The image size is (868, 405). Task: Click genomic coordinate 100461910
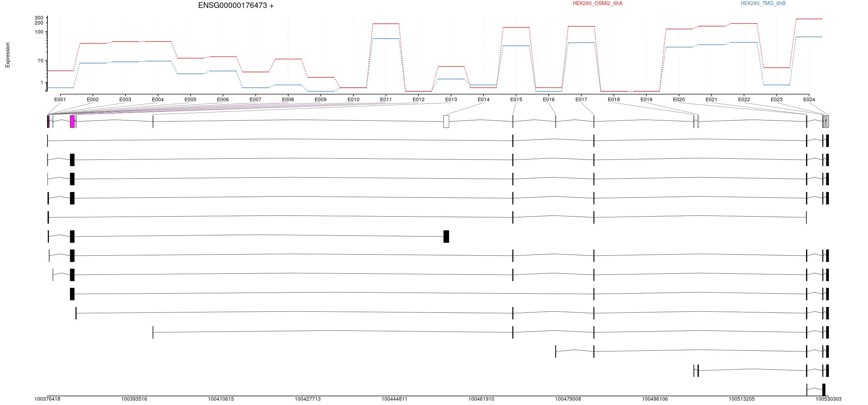(x=481, y=399)
